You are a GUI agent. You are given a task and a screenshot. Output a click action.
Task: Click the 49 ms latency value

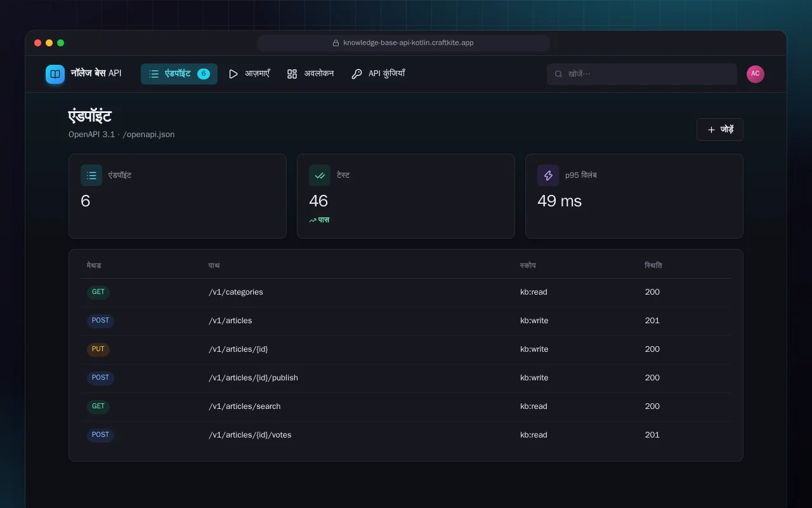560,201
